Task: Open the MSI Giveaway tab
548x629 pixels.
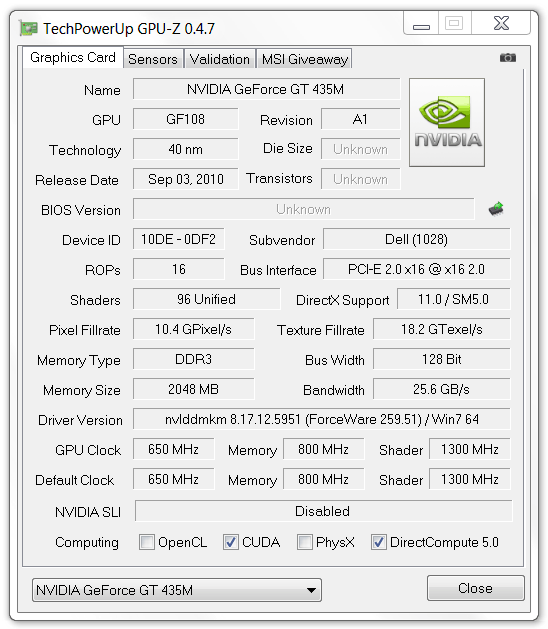Action: click(304, 59)
